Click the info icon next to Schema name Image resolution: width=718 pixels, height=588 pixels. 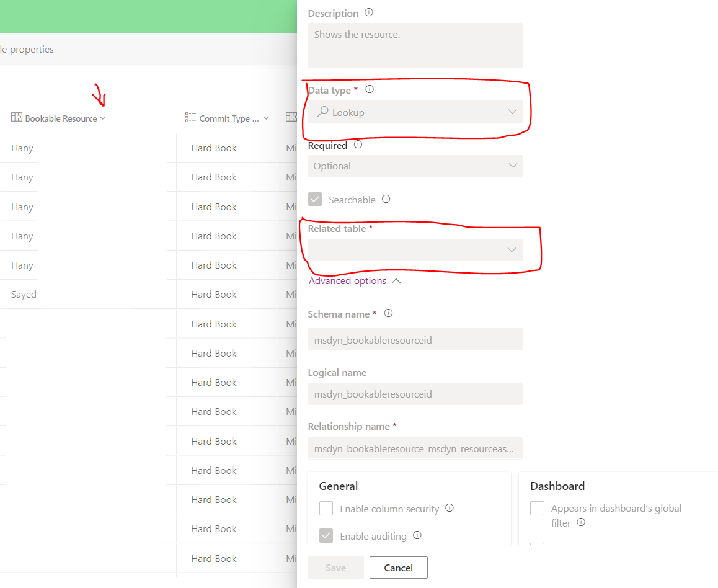[x=388, y=313]
